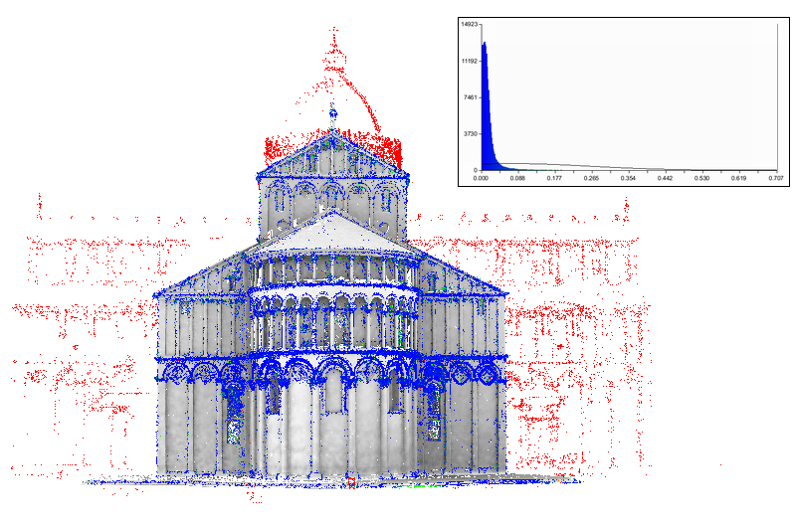Click the '0.442' x-axis value
Screen dimensions: 796x532
(665, 178)
